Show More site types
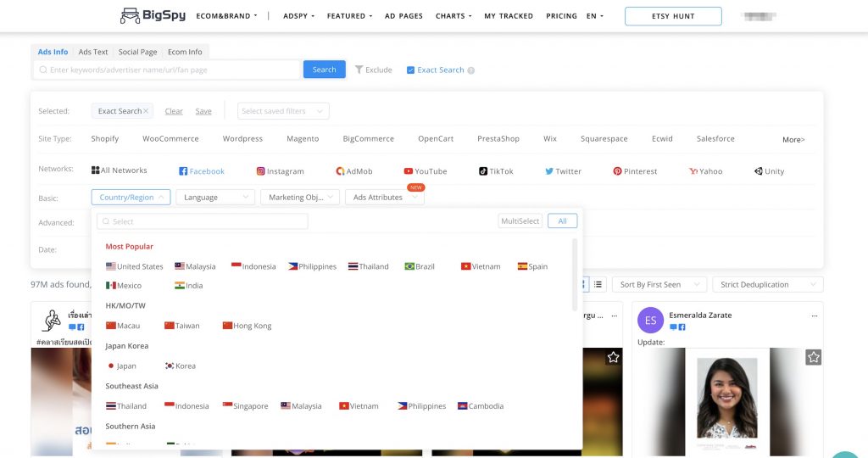 (793, 140)
